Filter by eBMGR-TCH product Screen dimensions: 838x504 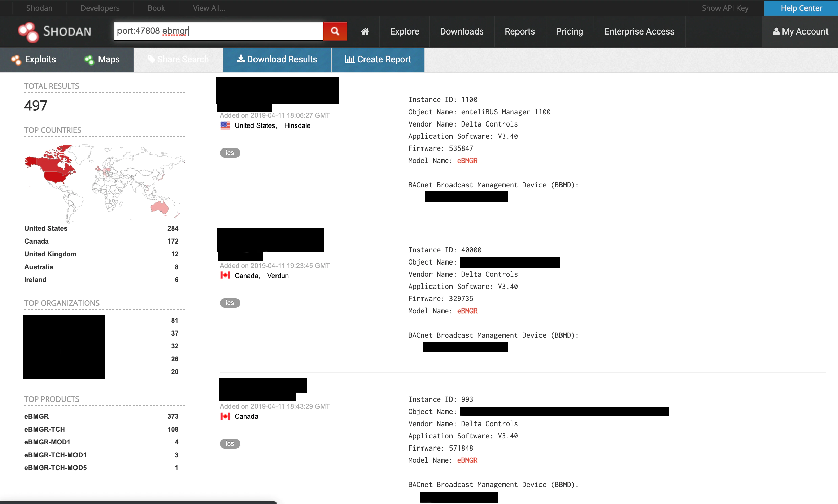click(x=45, y=429)
